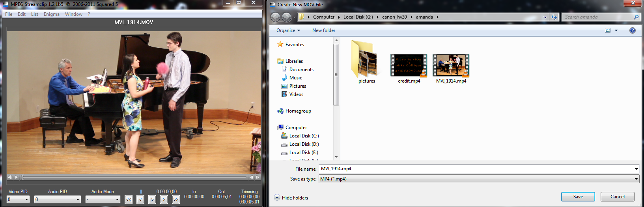This screenshot has width=644, height=207.
Task: Open the ? help menu in MPEG Streamclip
Action: coord(89,14)
